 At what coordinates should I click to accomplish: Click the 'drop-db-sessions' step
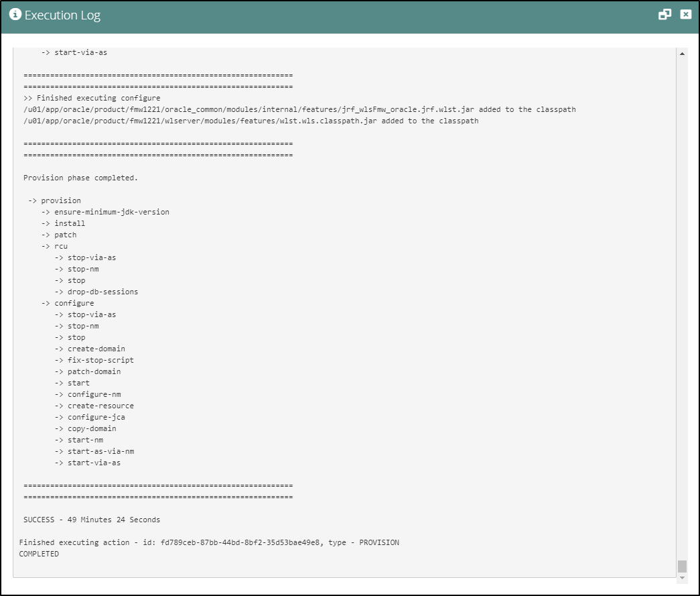point(102,292)
